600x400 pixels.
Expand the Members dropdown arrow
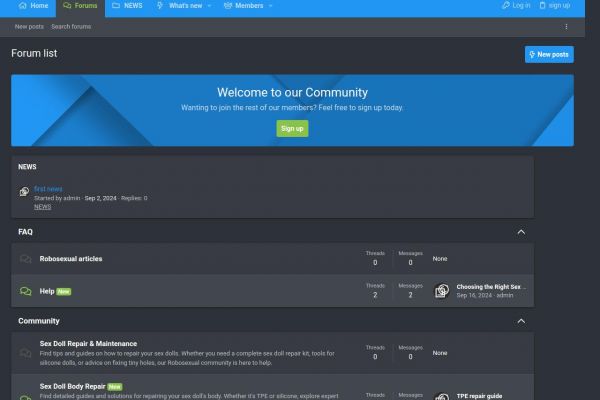(x=271, y=6)
